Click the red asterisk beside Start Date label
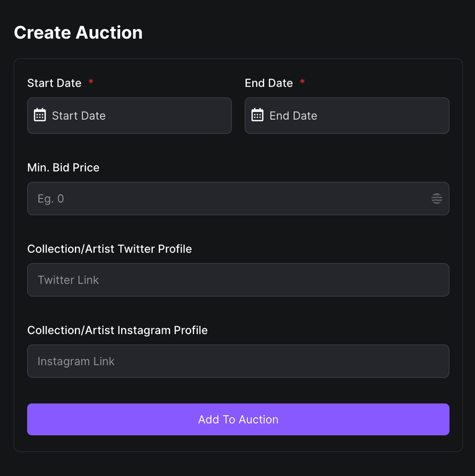 (x=91, y=82)
